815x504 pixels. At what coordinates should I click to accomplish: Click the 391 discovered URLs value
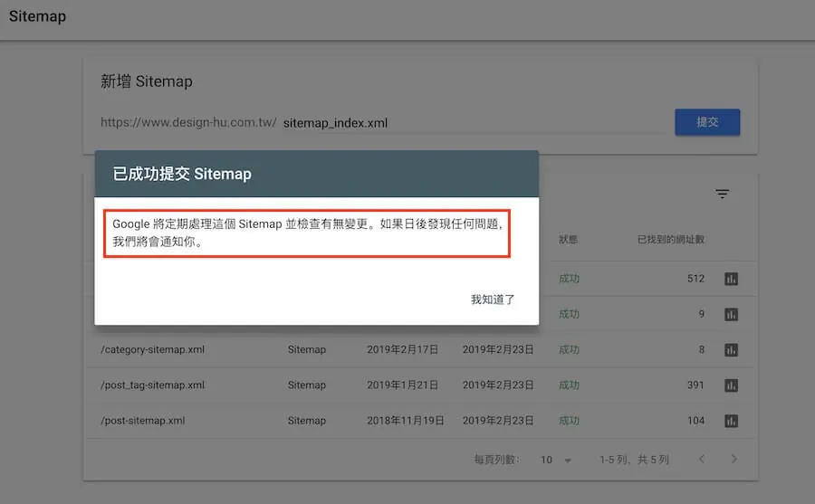point(695,385)
